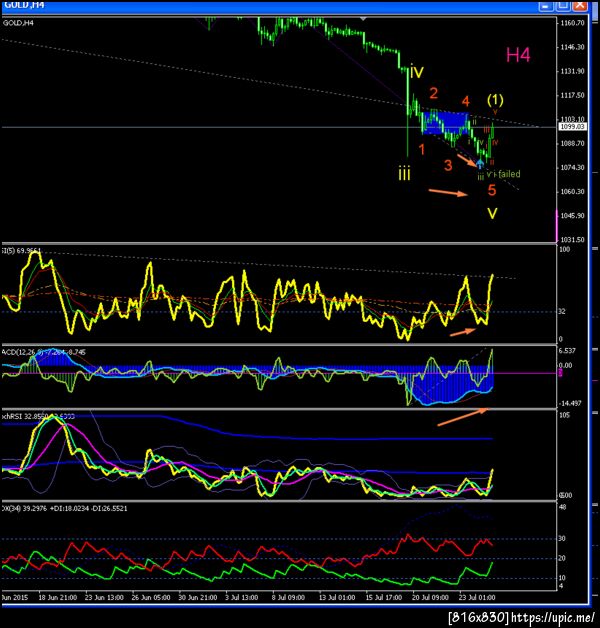The width and height of the screenshot is (600, 628).
Task: Select the orange '5' wave label
Action: tap(492, 190)
